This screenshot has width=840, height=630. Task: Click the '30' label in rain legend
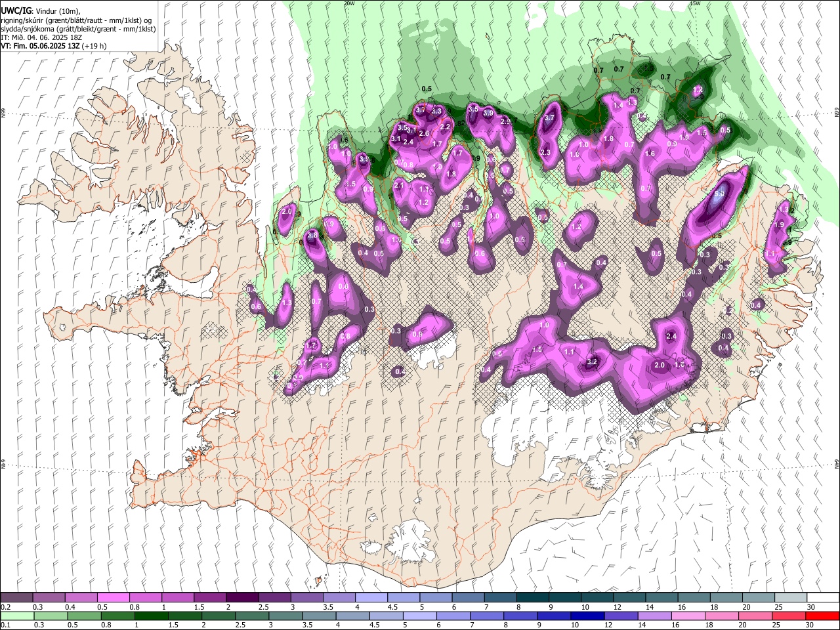point(811,625)
